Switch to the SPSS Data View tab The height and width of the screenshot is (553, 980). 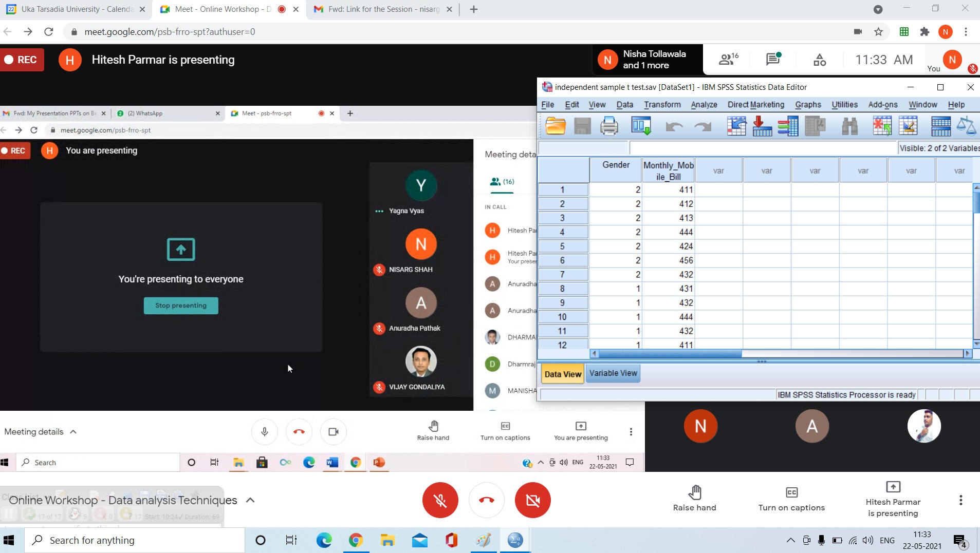click(563, 374)
